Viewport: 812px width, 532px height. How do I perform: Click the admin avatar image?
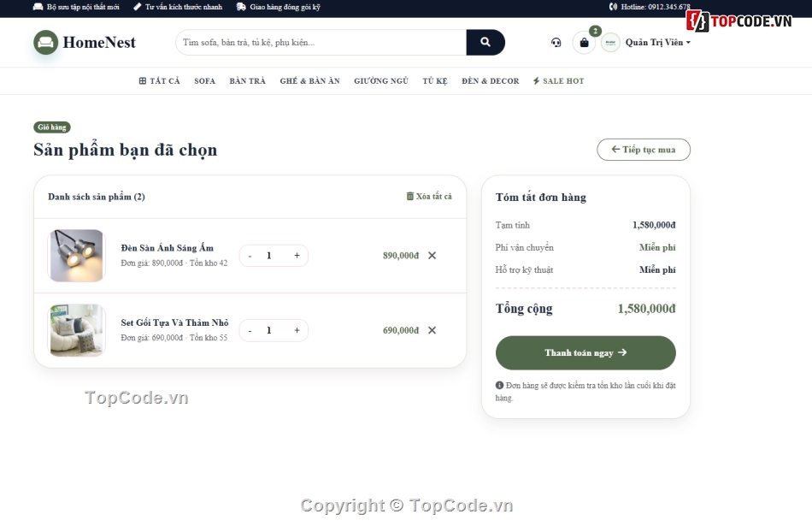click(x=610, y=43)
